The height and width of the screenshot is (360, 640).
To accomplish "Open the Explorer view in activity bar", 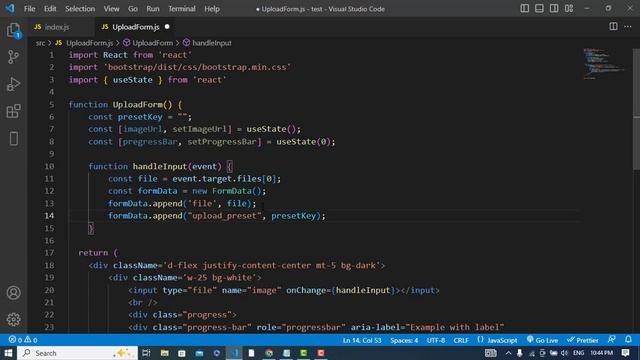I will click(13, 30).
